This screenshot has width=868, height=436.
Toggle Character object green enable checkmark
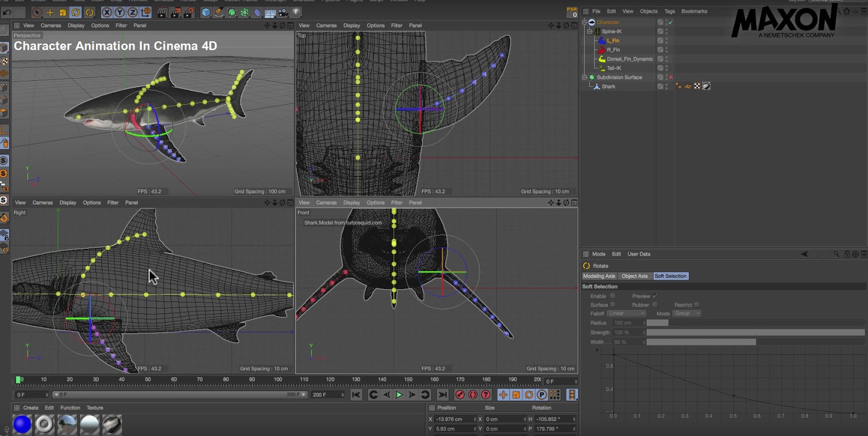671,22
